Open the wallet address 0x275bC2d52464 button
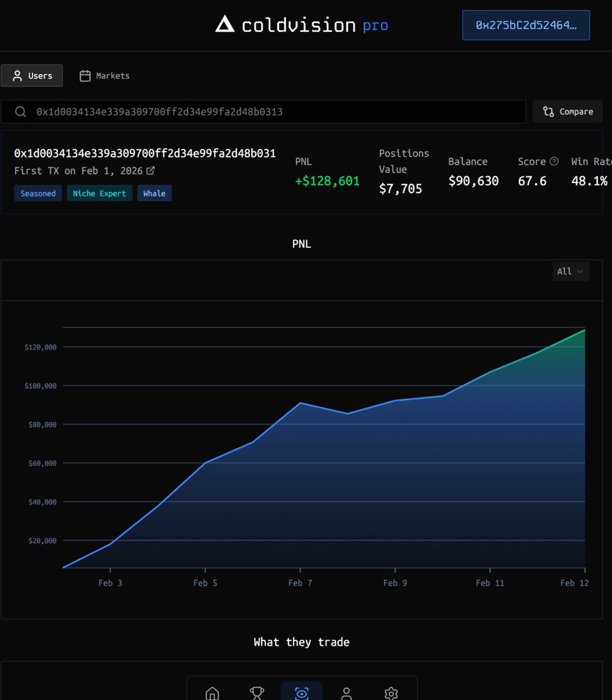Viewport: 612px width, 700px height. tap(526, 26)
